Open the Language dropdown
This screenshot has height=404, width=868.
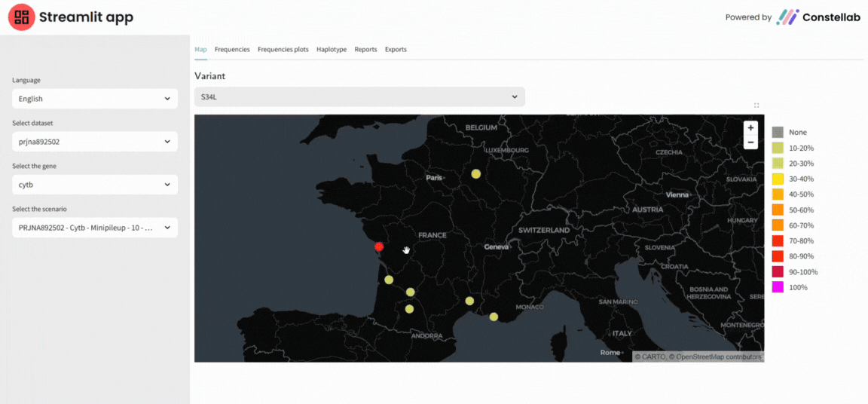click(95, 99)
